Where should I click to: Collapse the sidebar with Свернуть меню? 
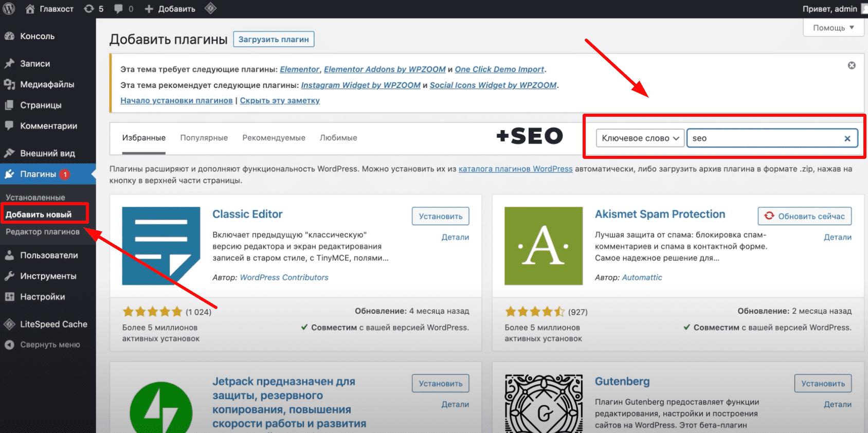tap(50, 345)
